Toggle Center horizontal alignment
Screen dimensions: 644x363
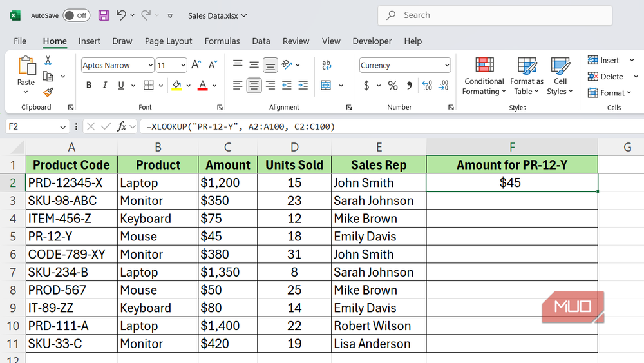[254, 85]
